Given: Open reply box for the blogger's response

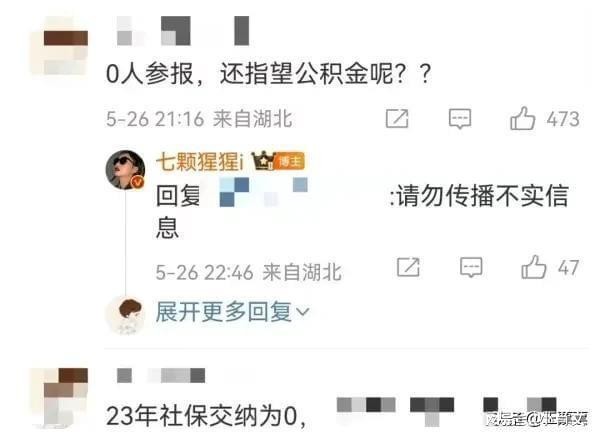Looking at the screenshot, I should pos(471,267).
